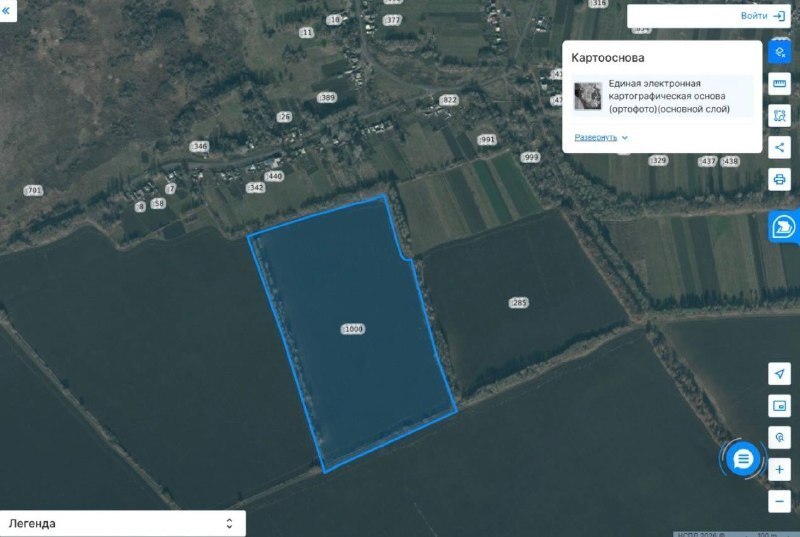Select the ruler measurement tool
The height and width of the screenshot is (537, 800).
779,84
